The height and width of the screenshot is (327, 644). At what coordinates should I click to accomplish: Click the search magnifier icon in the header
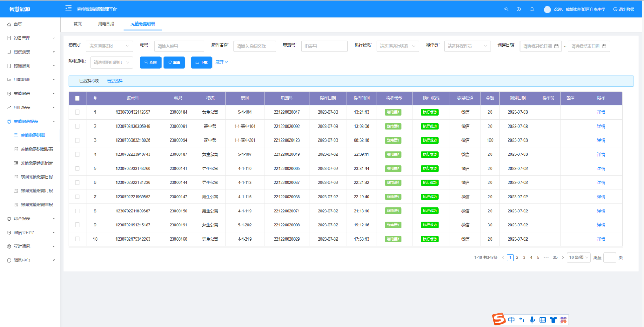506,9
